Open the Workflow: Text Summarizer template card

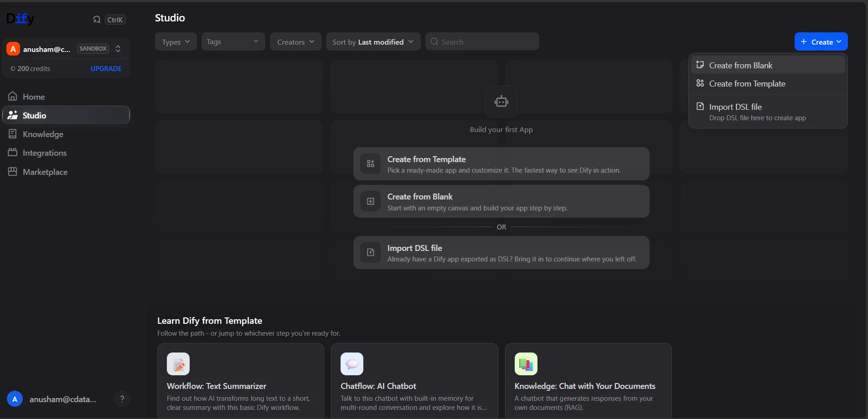coord(241,381)
